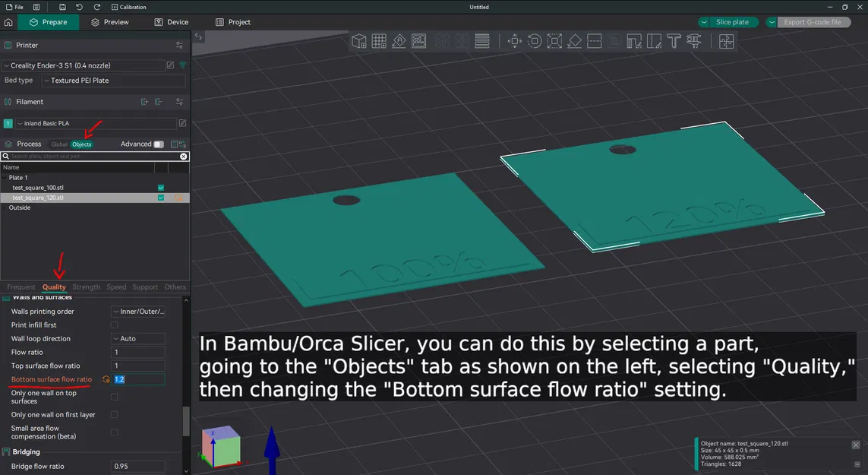Open printer settings sliders icon
The height and width of the screenshot is (475, 868).
tap(179, 45)
